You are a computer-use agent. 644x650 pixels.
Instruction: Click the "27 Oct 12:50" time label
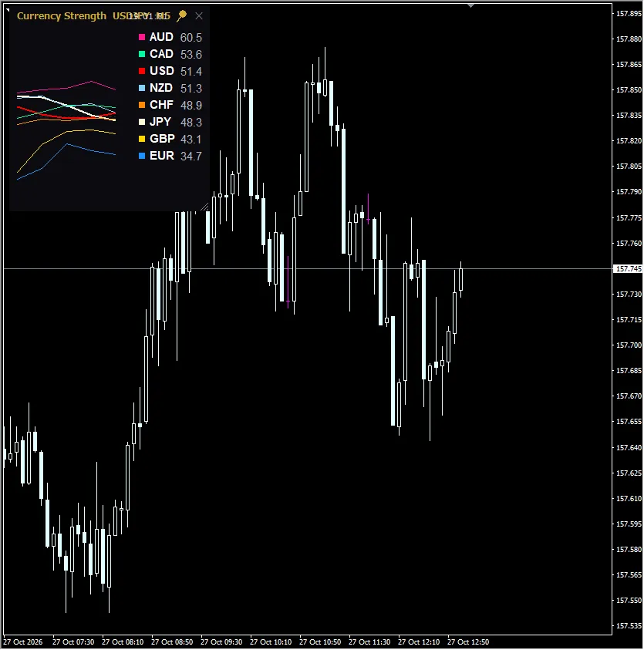pos(468,642)
